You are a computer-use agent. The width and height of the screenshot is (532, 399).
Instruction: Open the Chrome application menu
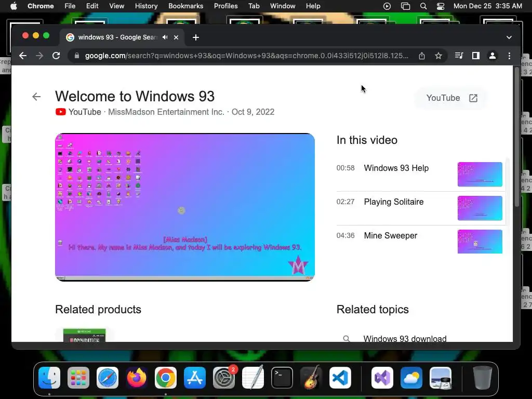tap(41, 6)
